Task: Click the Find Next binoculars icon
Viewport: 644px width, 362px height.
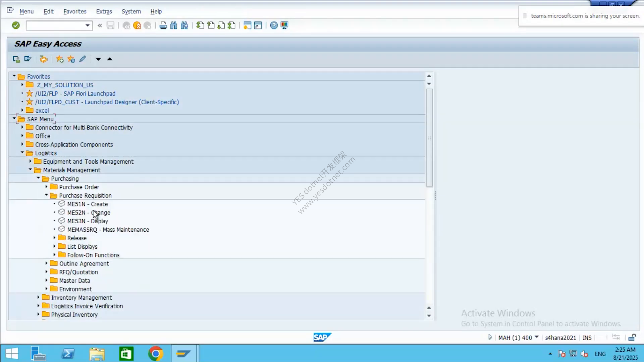Action: 184,25
